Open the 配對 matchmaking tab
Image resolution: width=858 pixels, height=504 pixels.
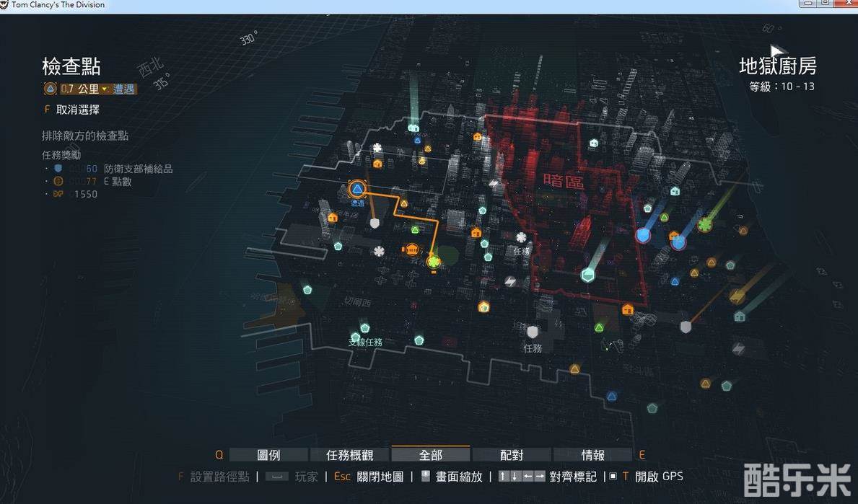click(512, 455)
